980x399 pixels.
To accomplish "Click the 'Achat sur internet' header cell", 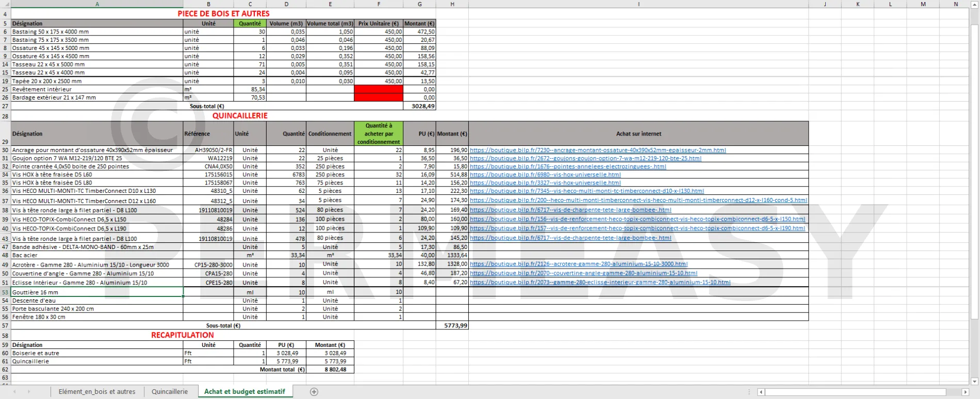I will pyautogui.click(x=639, y=134).
